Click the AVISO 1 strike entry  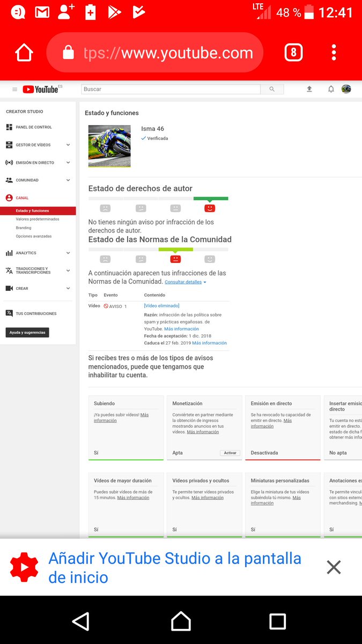[115, 306]
